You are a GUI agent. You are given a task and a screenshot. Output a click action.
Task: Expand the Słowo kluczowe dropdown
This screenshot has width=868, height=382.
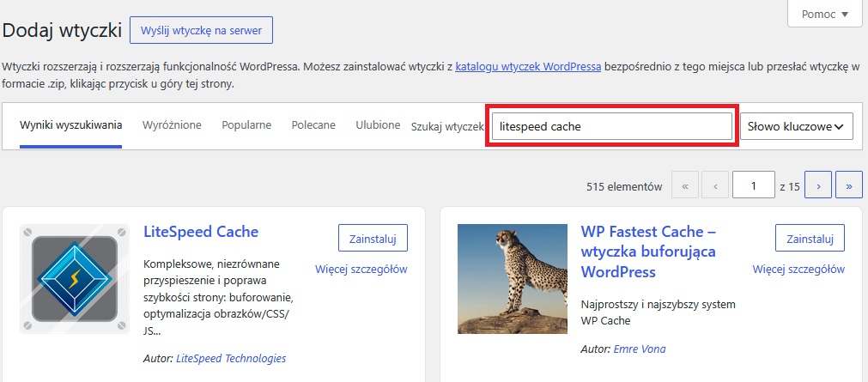pos(797,126)
